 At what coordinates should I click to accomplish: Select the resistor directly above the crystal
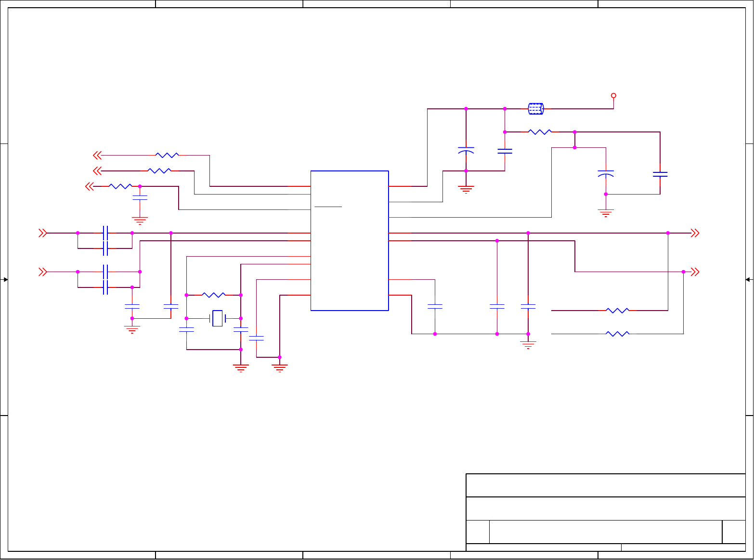coord(213,295)
